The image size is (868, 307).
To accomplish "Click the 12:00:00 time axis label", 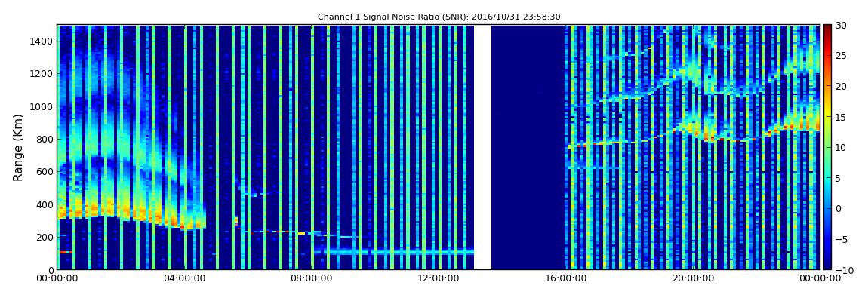I will (438, 279).
